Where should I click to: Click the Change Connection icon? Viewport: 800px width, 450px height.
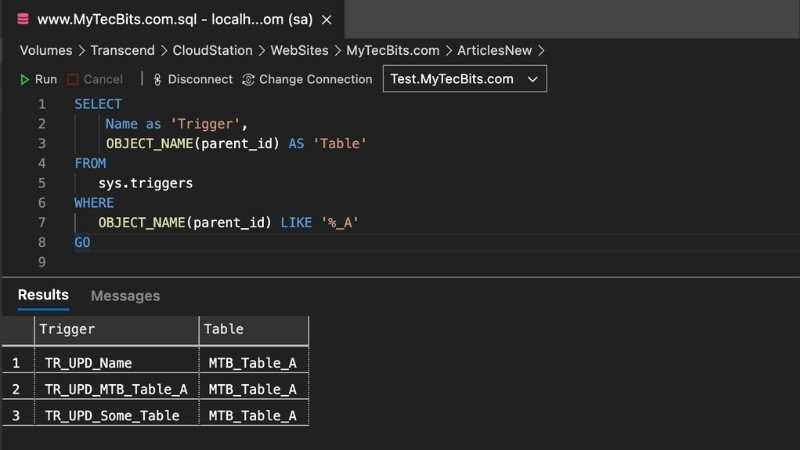[248, 80]
